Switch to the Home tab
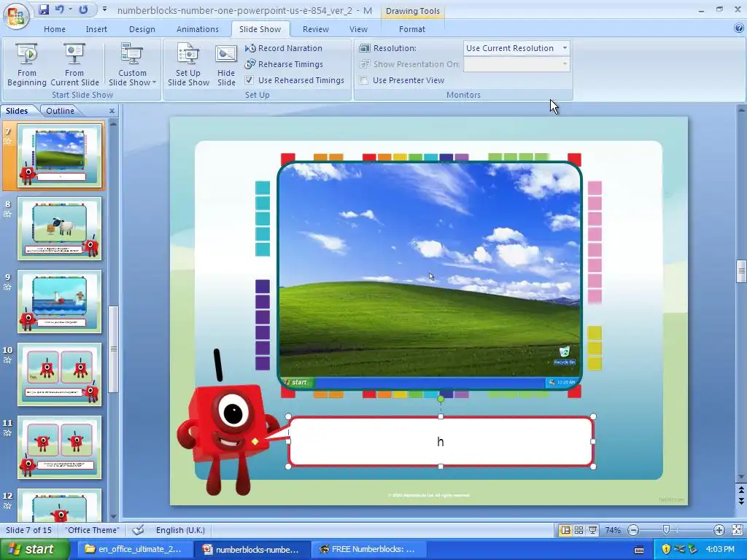The height and width of the screenshot is (560, 747). 55,29
